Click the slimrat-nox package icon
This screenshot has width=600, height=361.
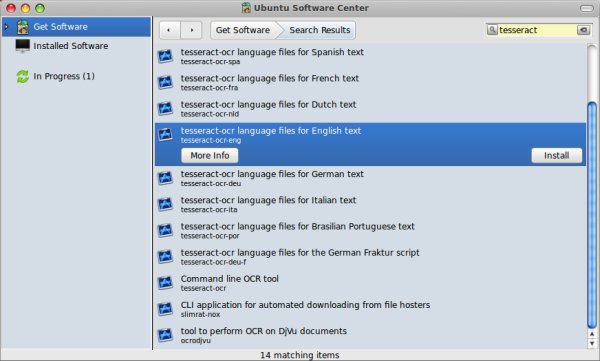165,309
